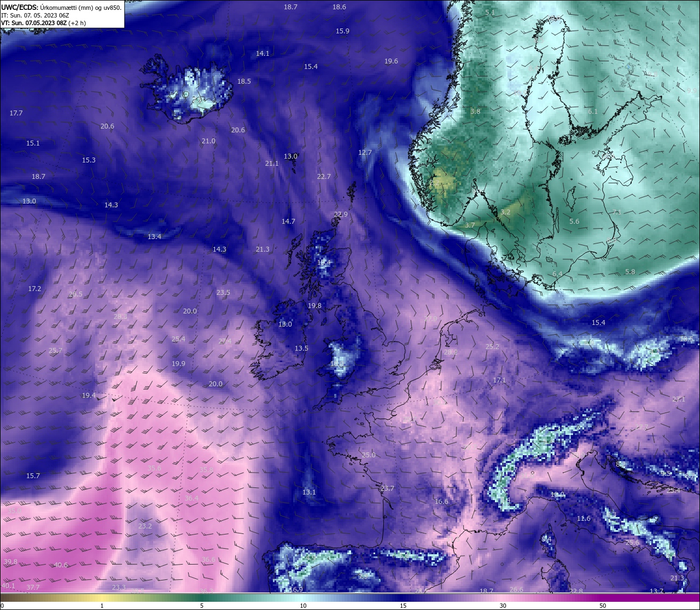Viewport: 700px width, 610px height.
Task: Click the value 12.7 in the North Sea
Action: coord(365,153)
